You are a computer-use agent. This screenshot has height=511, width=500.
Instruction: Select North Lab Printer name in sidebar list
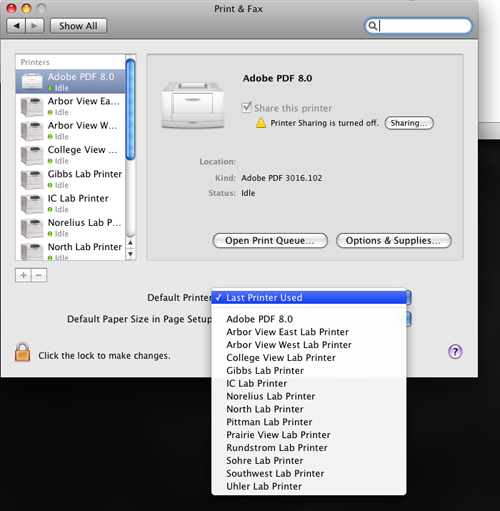(85, 247)
